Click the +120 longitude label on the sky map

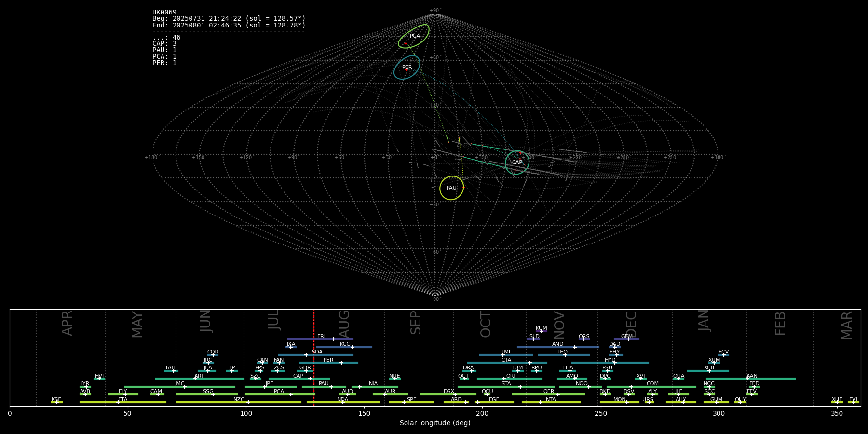[245, 158]
